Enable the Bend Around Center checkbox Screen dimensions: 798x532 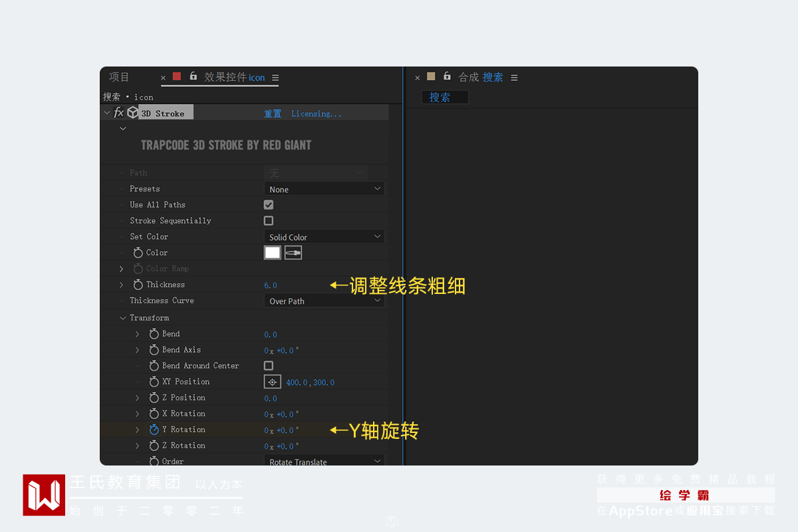click(x=269, y=366)
